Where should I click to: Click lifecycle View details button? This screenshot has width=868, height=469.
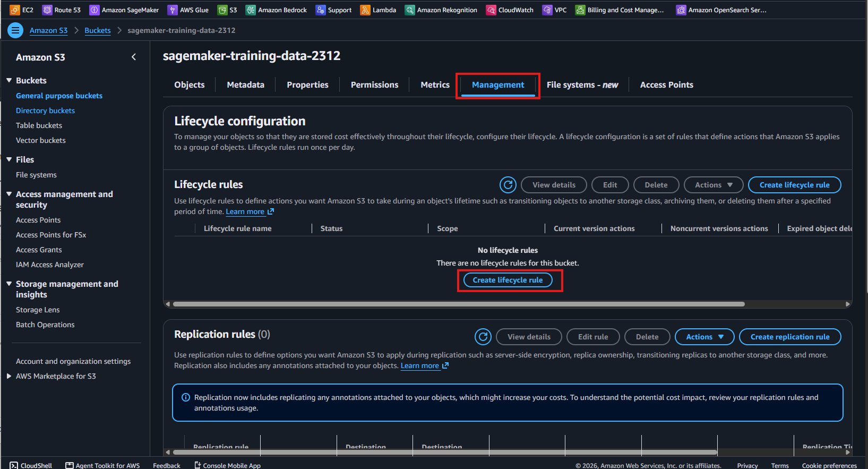pos(554,185)
